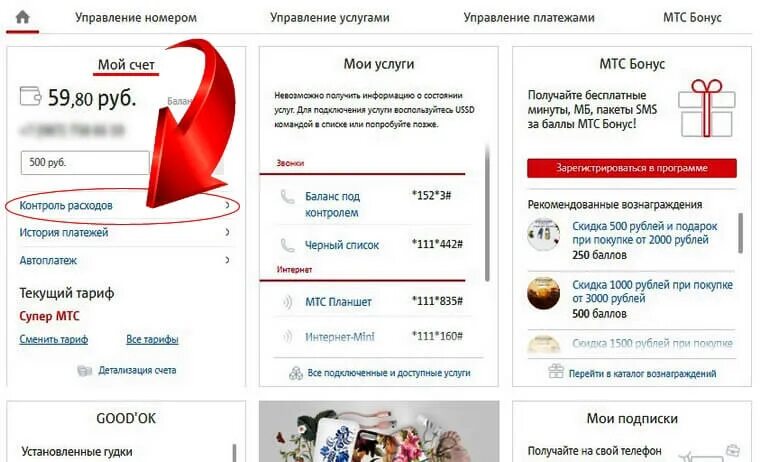The image size is (760, 462).
Task: Open the Управление платежами menu
Action: (529, 17)
